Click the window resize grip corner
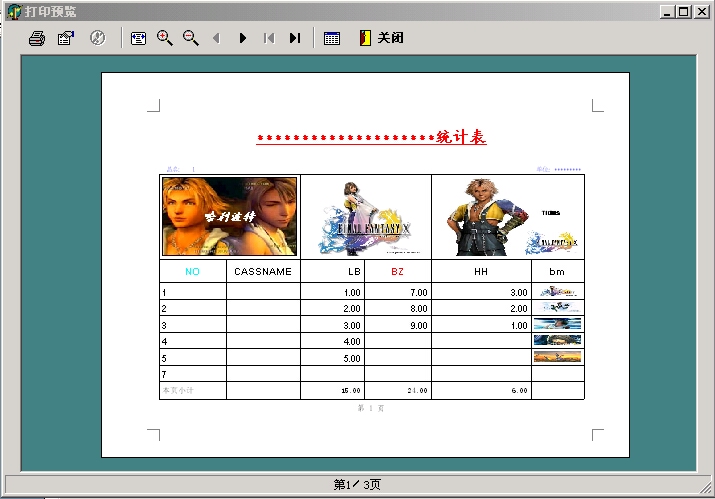This screenshot has width=715, height=499. coord(705,487)
